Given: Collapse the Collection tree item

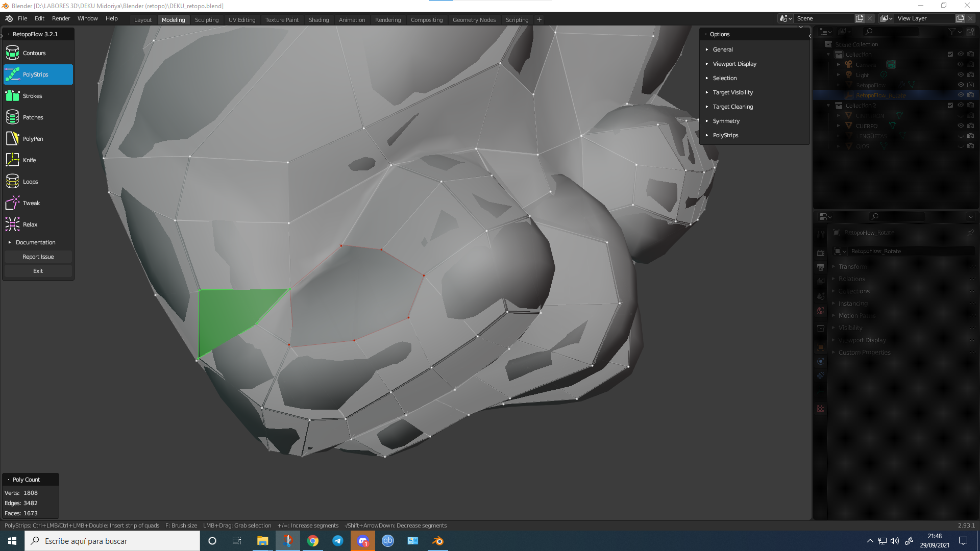Looking at the screenshot, I should coord(828,54).
